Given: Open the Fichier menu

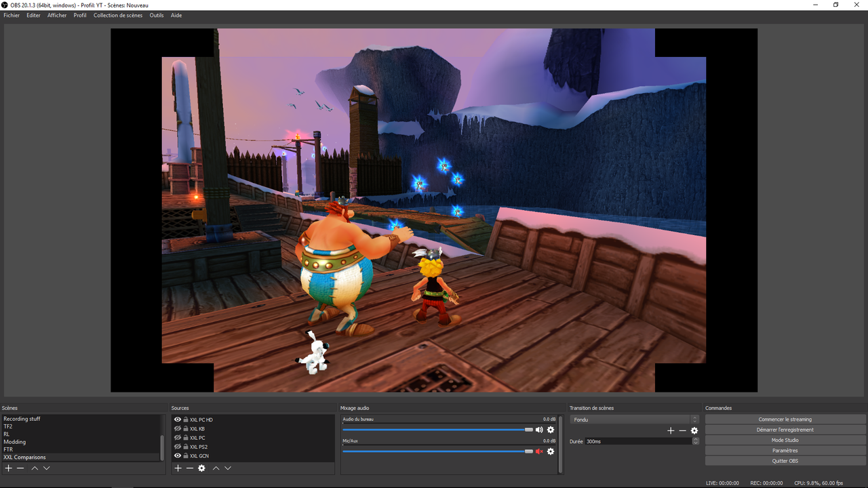Looking at the screenshot, I should tap(12, 16).
